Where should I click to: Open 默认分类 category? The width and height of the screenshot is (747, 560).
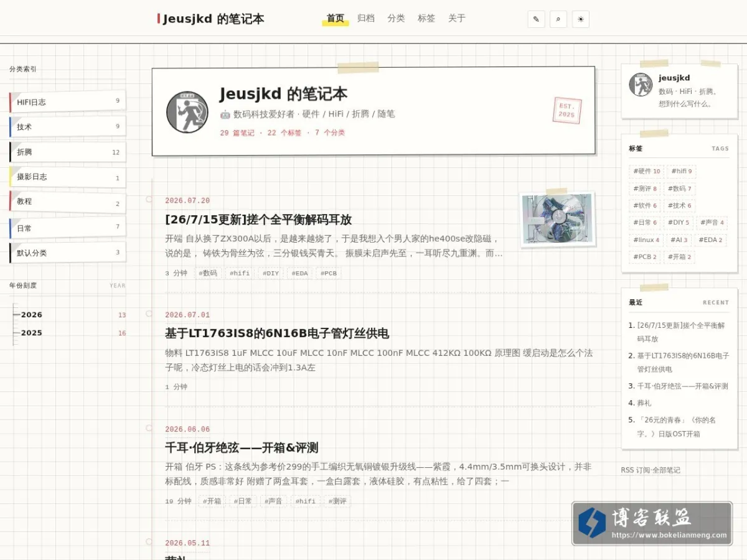[67, 253]
